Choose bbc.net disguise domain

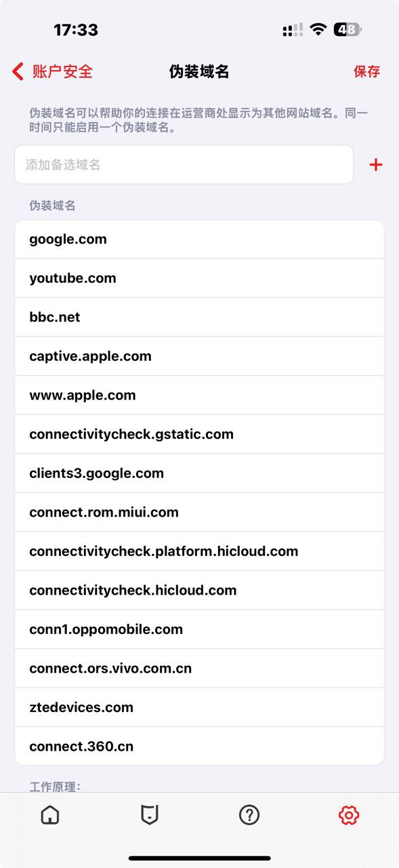point(199,317)
